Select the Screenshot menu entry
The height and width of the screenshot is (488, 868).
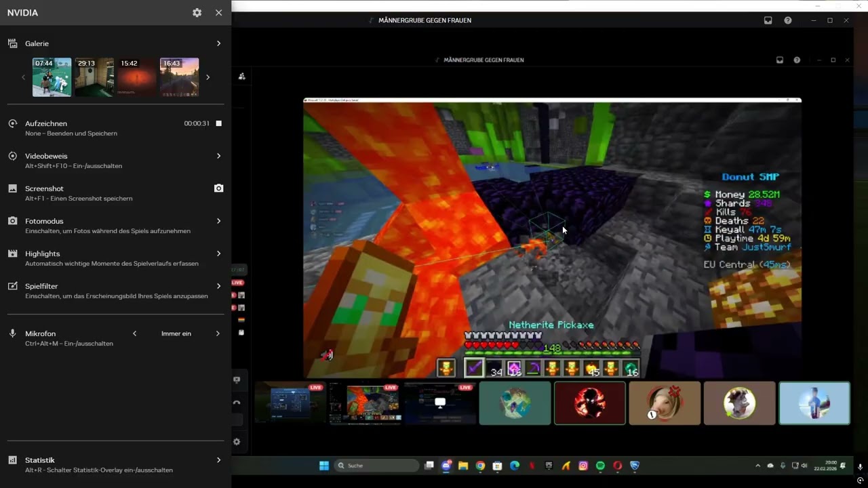pyautogui.click(x=115, y=193)
